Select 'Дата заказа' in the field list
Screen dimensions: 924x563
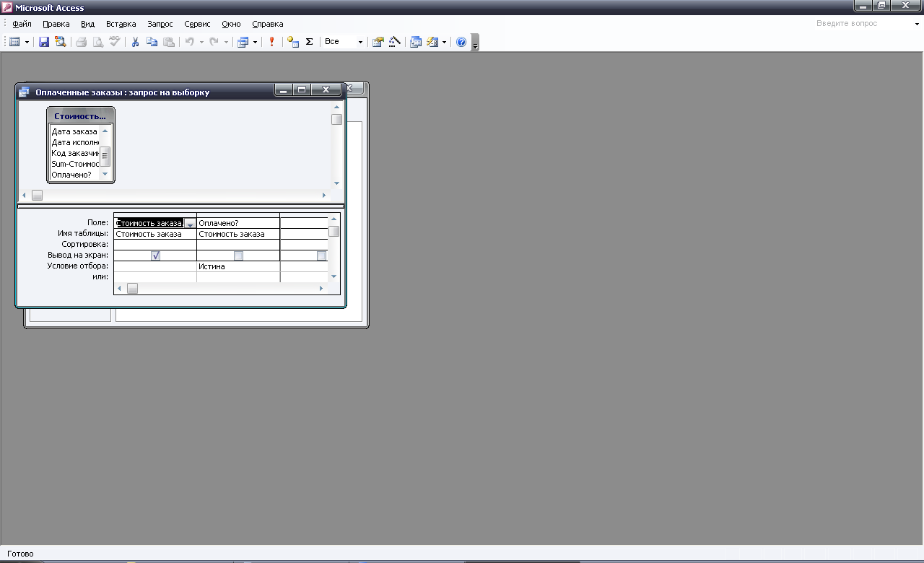tap(74, 131)
